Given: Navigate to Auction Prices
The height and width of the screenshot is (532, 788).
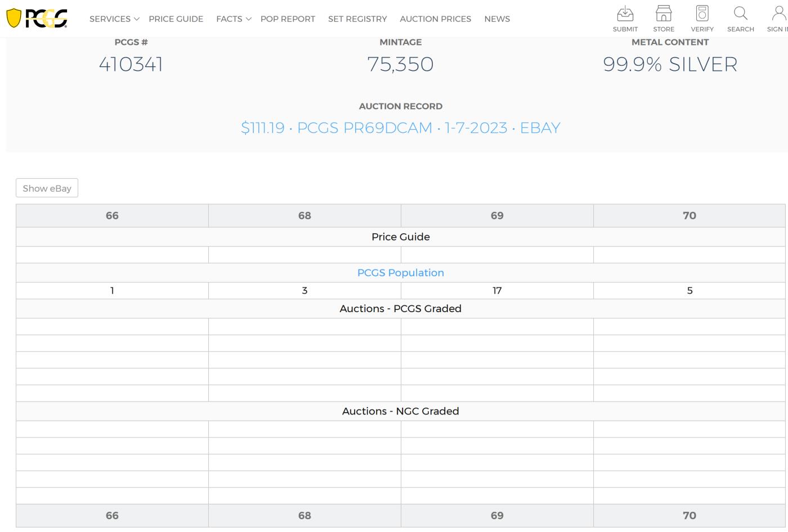Looking at the screenshot, I should (x=435, y=19).
